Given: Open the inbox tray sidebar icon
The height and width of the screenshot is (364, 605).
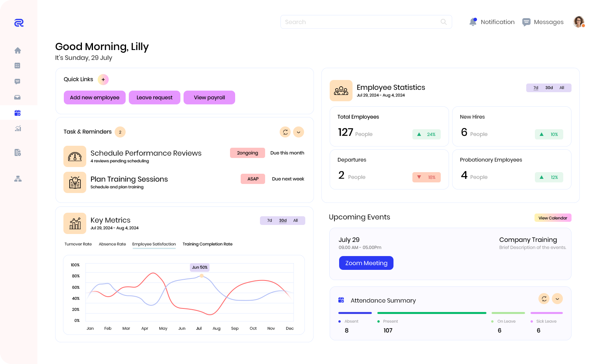Looking at the screenshot, I should [17, 97].
